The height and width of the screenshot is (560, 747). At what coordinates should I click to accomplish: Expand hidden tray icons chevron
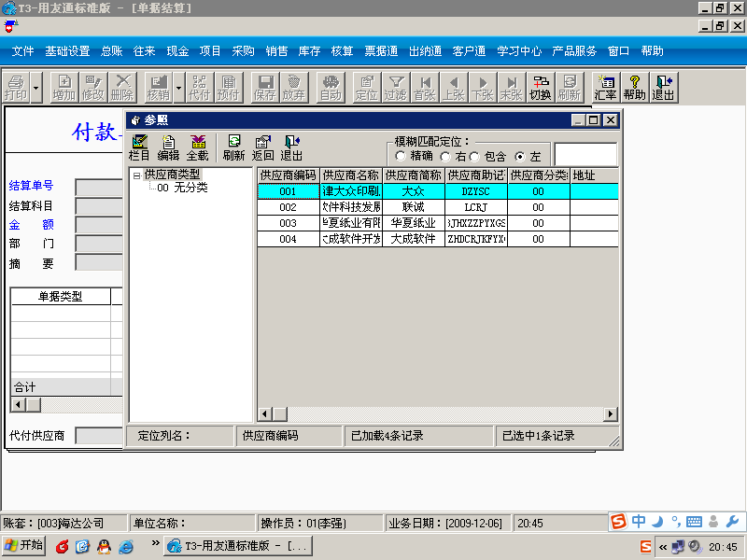pyautogui.click(x=663, y=547)
